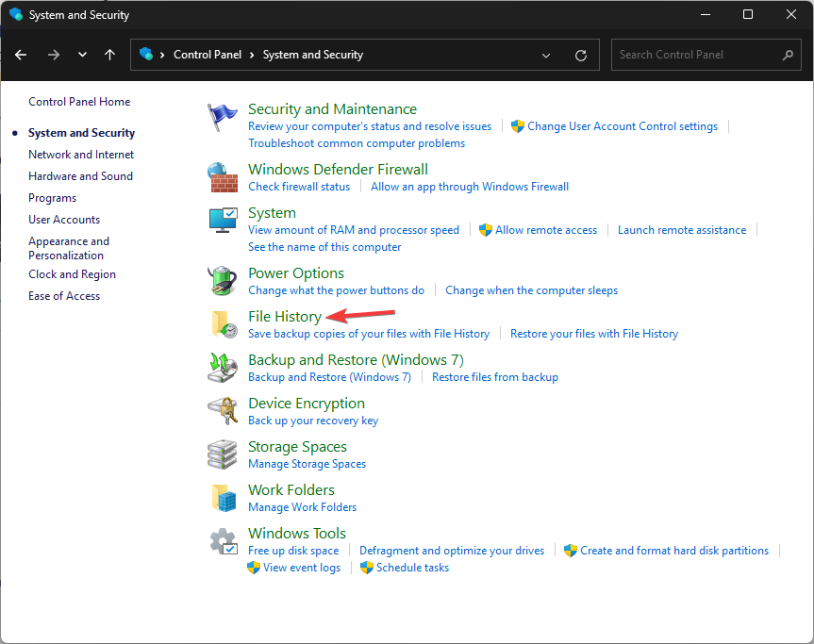The height and width of the screenshot is (644, 814).
Task: Open Hardware and Sound category
Action: coord(80,176)
